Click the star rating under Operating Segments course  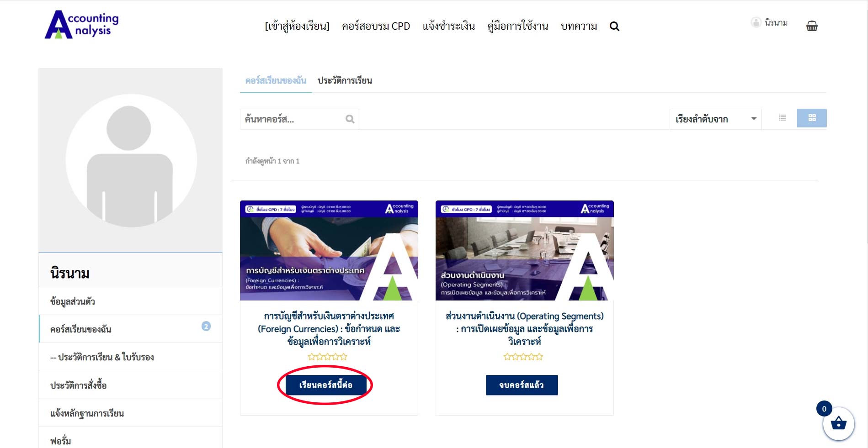click(x=523, y=357)
